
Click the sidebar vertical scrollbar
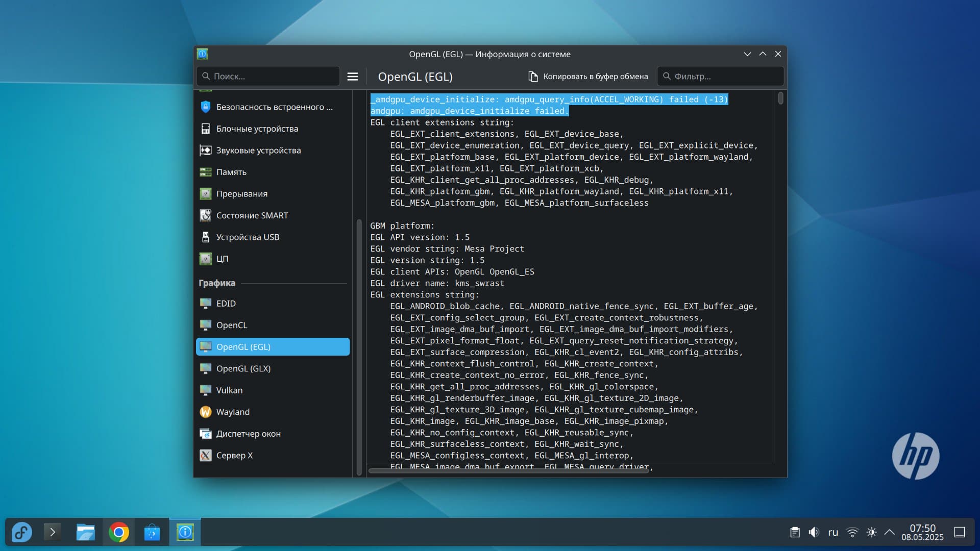point(359,347)
